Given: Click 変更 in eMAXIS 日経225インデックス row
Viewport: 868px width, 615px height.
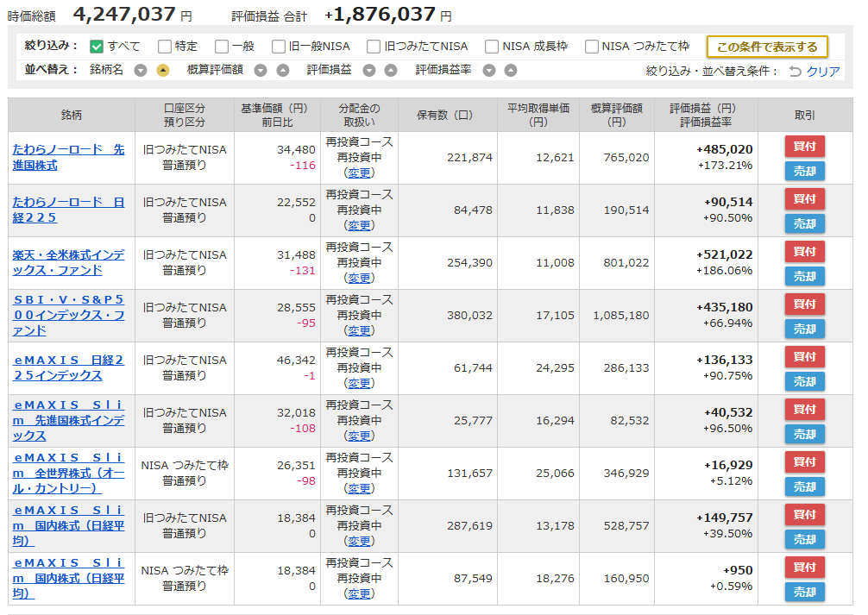Looking at the screenshot, I should [x=359, y=384].
